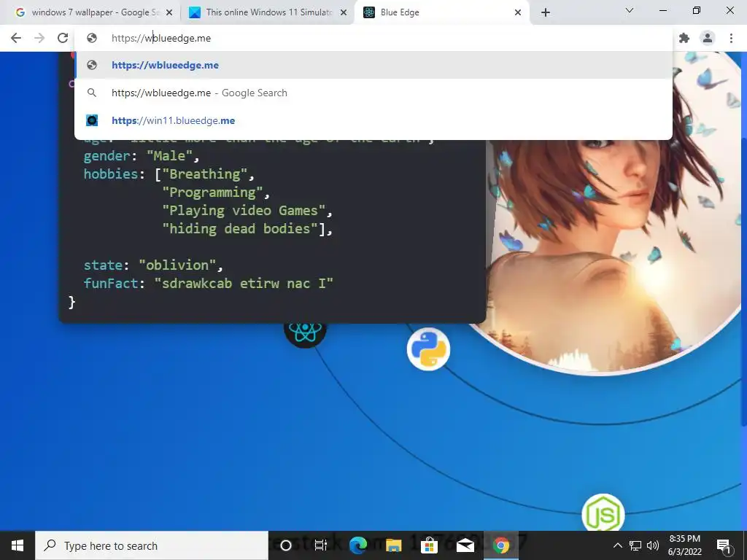Go back with the browser back arrow
The width and height of the screenshot is (747, 560).
coord(16,38)
